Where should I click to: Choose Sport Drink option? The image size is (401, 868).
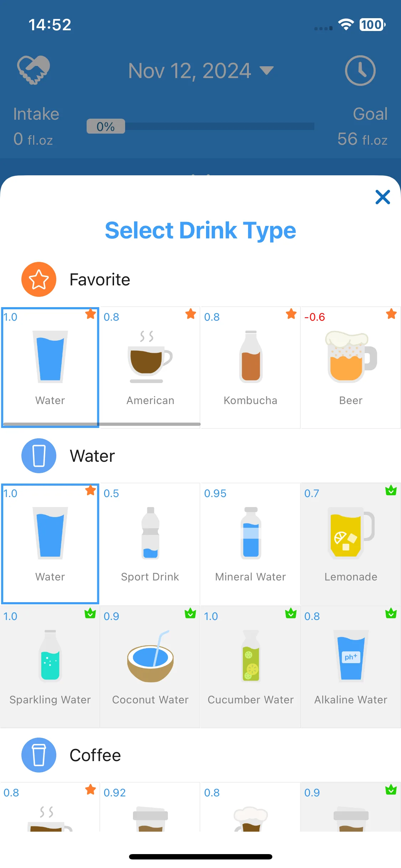150,544
